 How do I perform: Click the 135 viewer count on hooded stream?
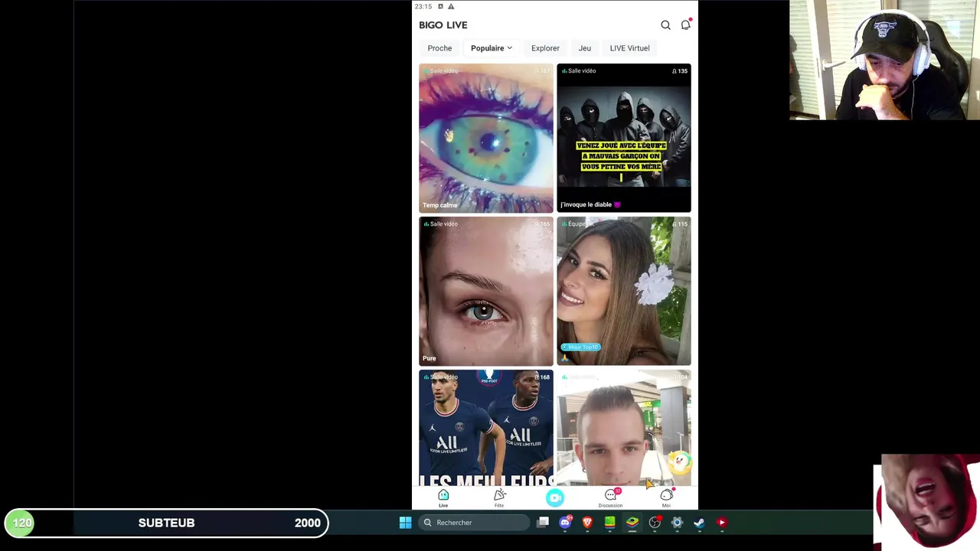pos(680,71)
